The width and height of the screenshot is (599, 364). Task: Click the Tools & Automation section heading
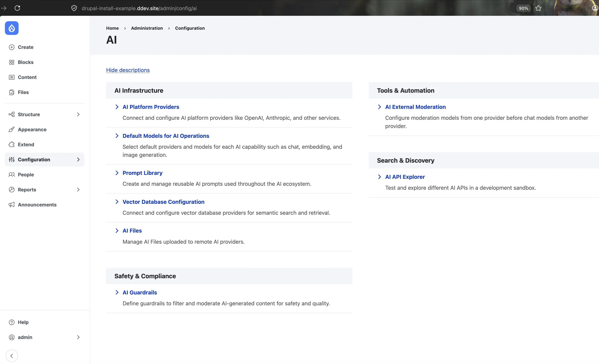[x=405, y=90]
